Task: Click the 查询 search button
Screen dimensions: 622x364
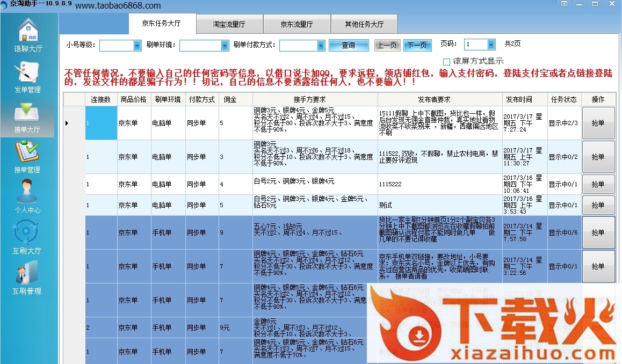Action: click(349, 45)
